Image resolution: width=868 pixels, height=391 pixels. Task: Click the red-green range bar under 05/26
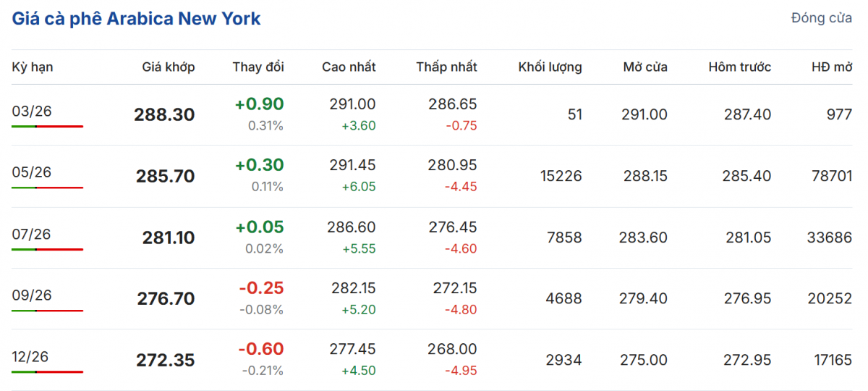(x=47, y=188)
